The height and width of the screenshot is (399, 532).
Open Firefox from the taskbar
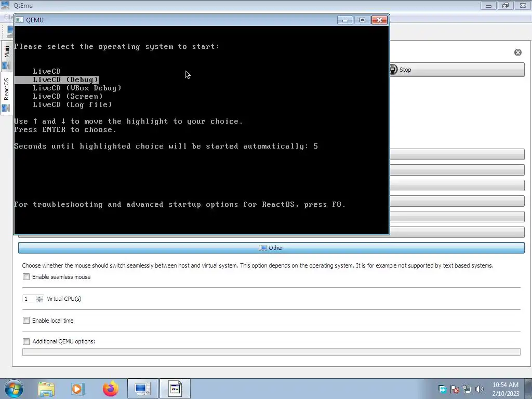tap(110, 389)
